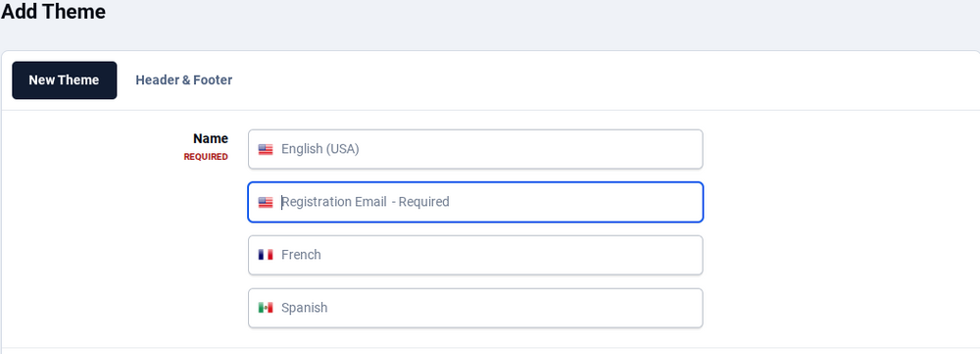Click the US flag beside Registration Email
Screen dimensions: 980x354
266,202
